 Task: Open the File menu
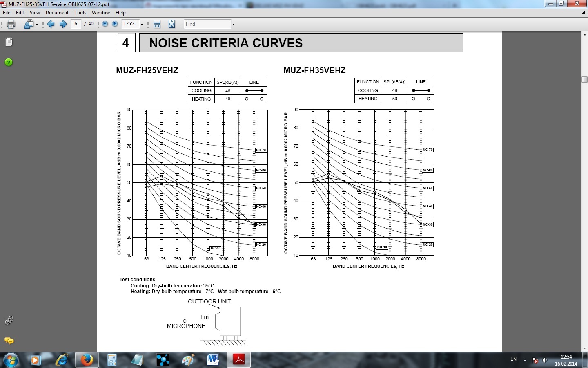(x=7, y=13)
